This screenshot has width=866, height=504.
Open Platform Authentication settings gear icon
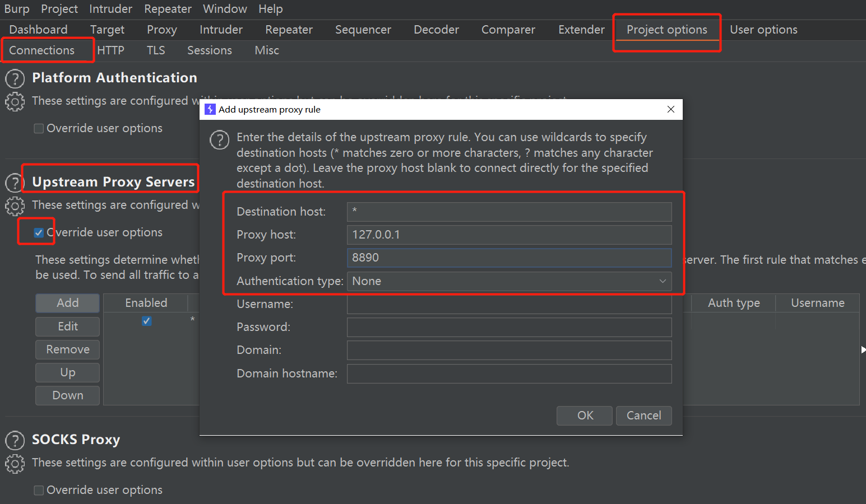coord(15,102)
